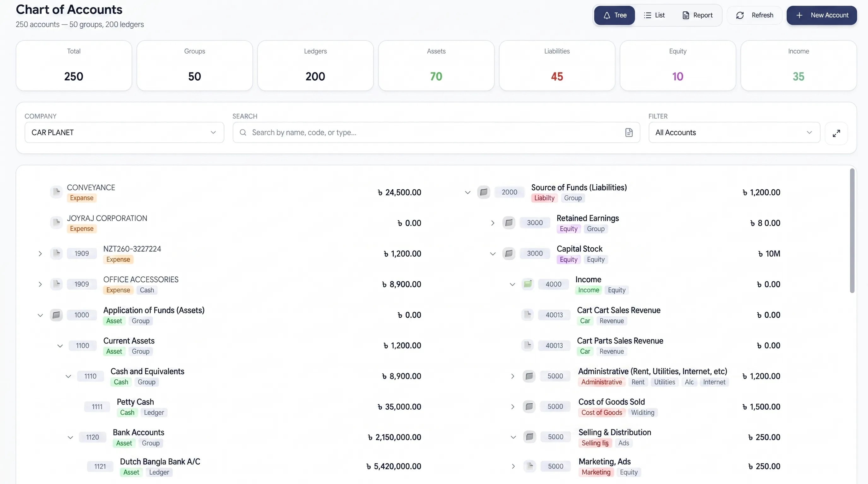This screenshot has width=868, height=484.
Task: Click the Assets 70 summary card
Action: click(x=436, y=66)
